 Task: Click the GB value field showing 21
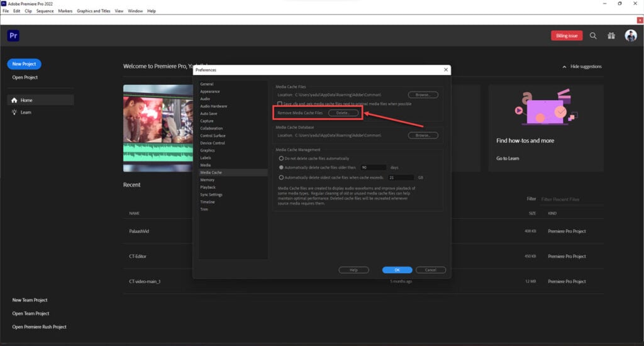click(x=401, y=177)
